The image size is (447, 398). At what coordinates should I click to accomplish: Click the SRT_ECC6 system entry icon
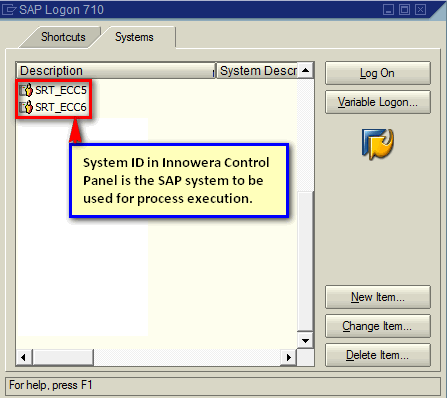coord(26,107)
